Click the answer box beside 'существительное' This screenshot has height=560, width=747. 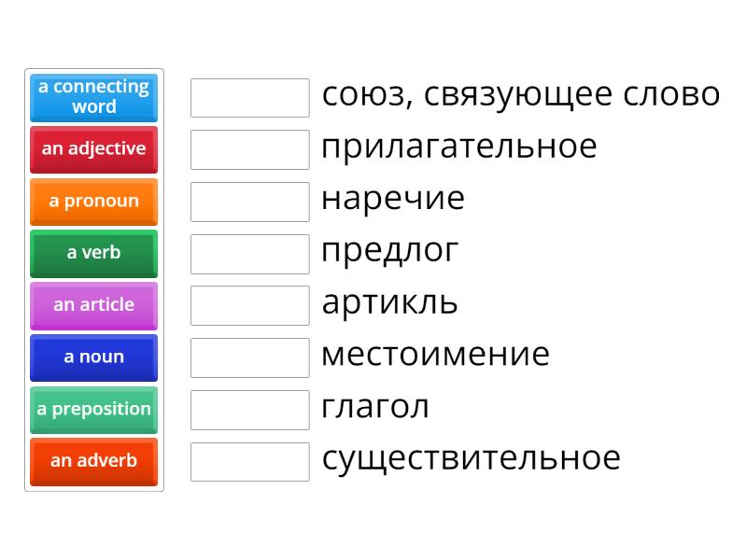248,460
